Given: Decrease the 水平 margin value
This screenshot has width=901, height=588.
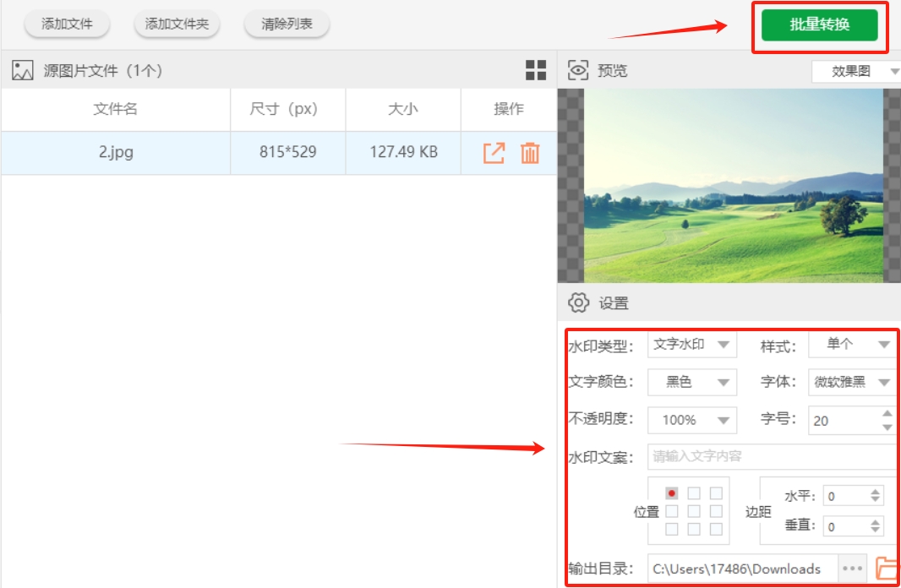Looking at the screenshot, I should (x=875, y=499).
